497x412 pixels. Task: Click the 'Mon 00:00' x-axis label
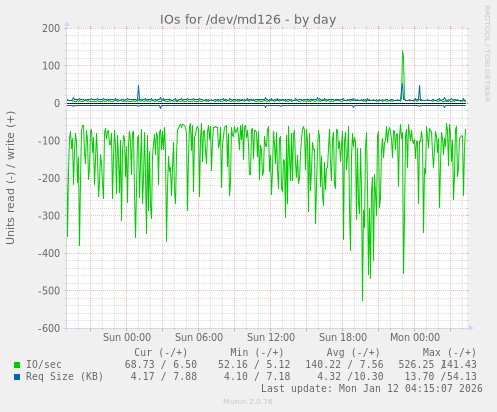tap(415, 337)
